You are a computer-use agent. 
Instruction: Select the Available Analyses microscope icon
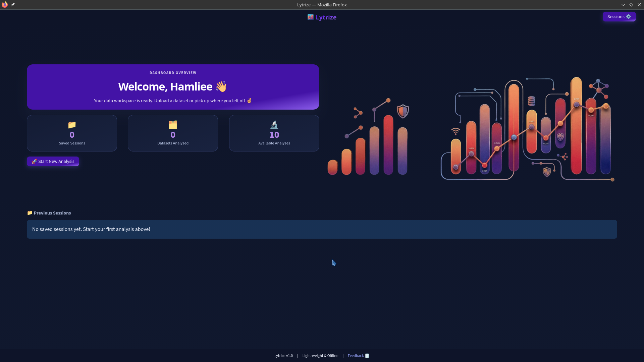pyautogui.click(x=274, y=125)
